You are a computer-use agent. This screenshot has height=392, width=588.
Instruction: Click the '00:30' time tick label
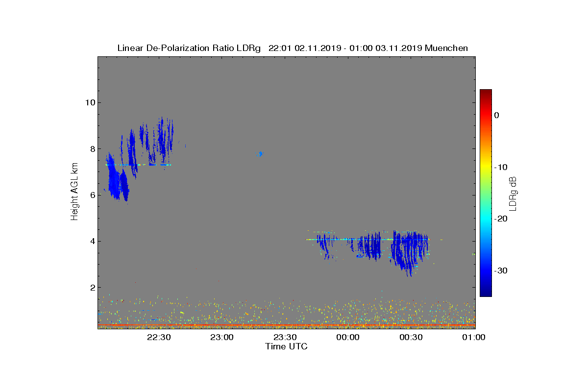pyautogui.click(x=411, y=337)
